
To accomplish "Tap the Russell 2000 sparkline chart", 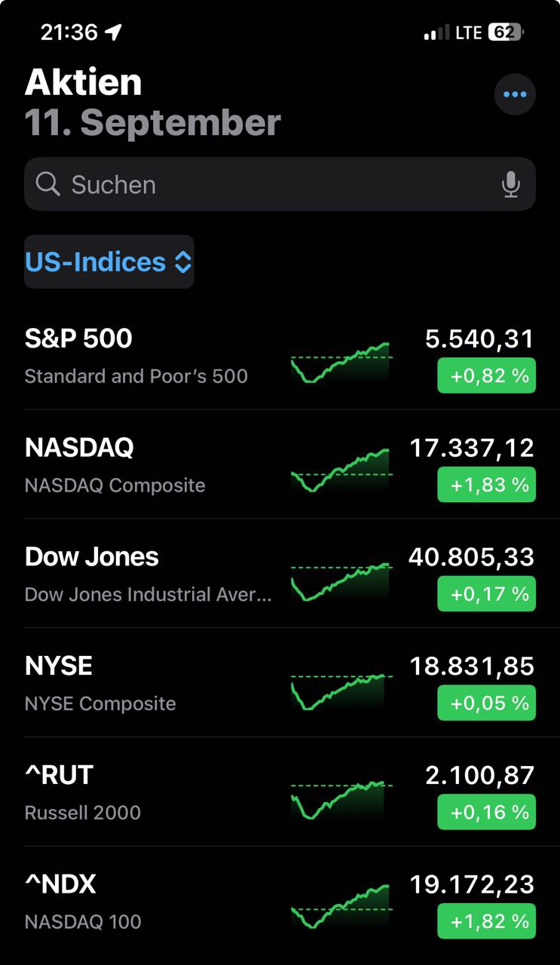I will click(339, 799).
